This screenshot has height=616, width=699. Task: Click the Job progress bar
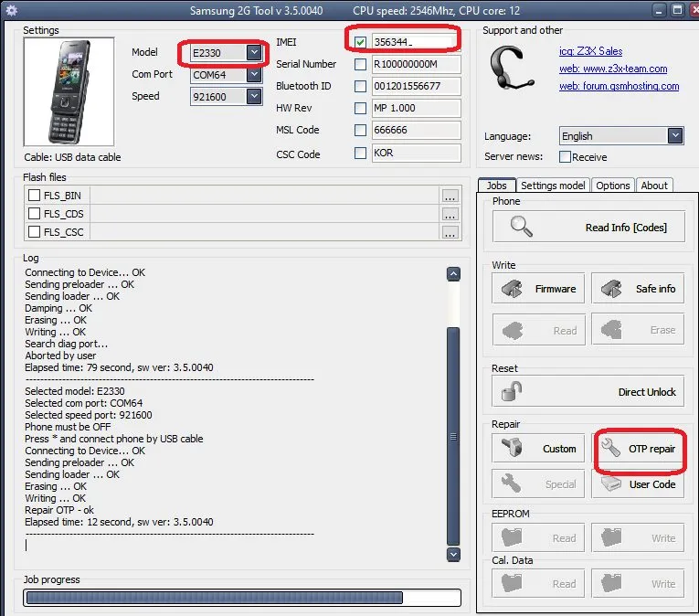tap(242, 598)
